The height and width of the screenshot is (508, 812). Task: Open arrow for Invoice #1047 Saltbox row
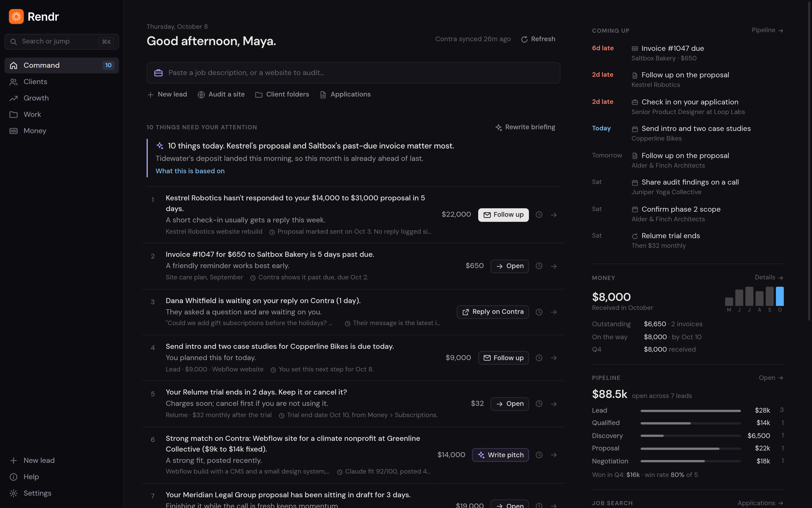(554, 266)
